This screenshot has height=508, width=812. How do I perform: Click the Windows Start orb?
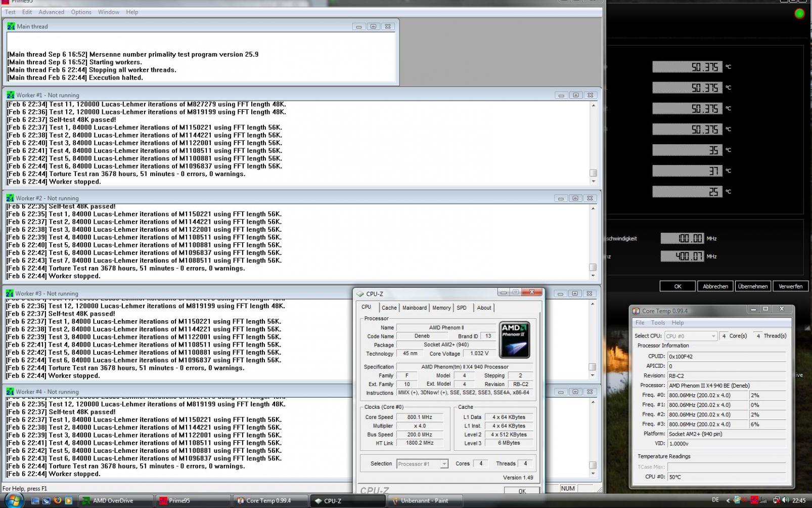point(14,500)
